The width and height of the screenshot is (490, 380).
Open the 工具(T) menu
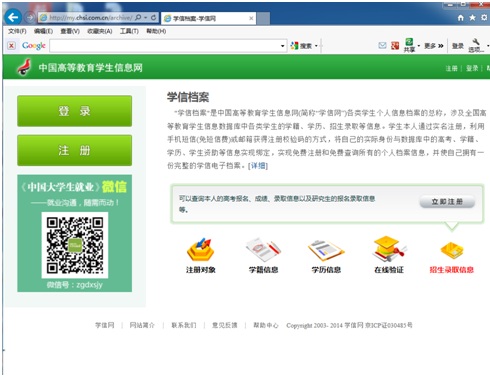point(129,31)
